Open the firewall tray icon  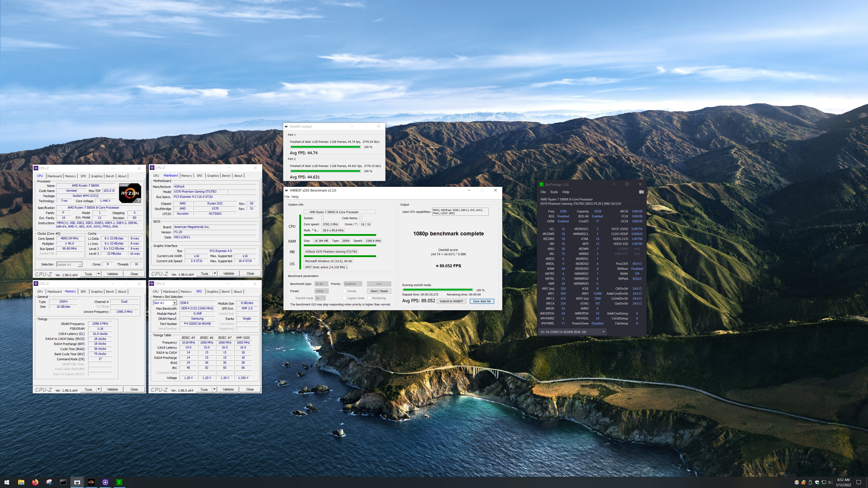click(804, 482)
